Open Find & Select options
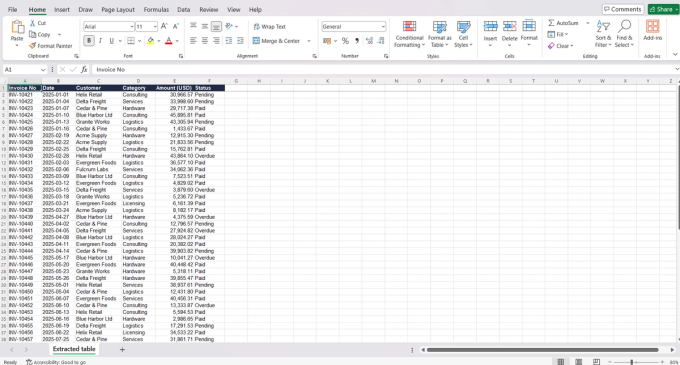Screen dimensions: 680x365 (624, 34)
